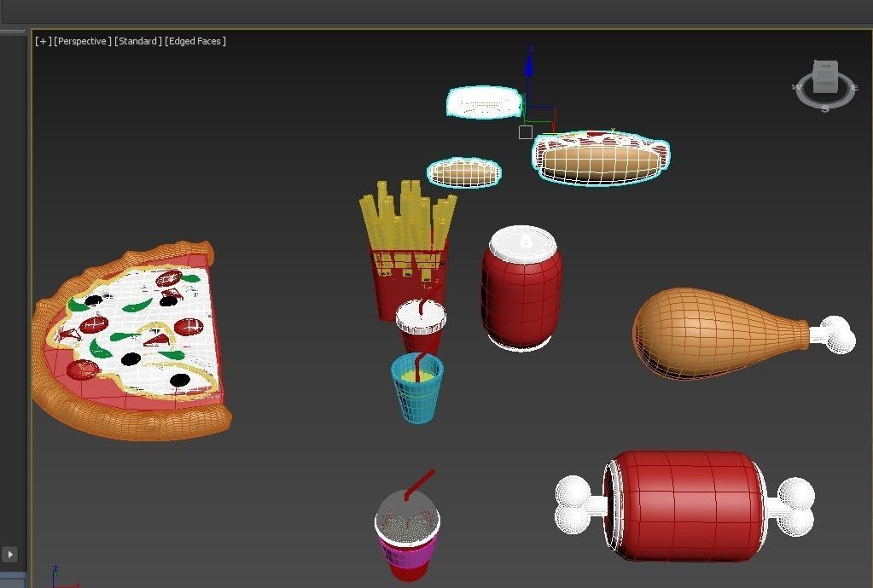Open the Edged Faces viewport menu
873x588 pixels.
click(x=195, y=41)
